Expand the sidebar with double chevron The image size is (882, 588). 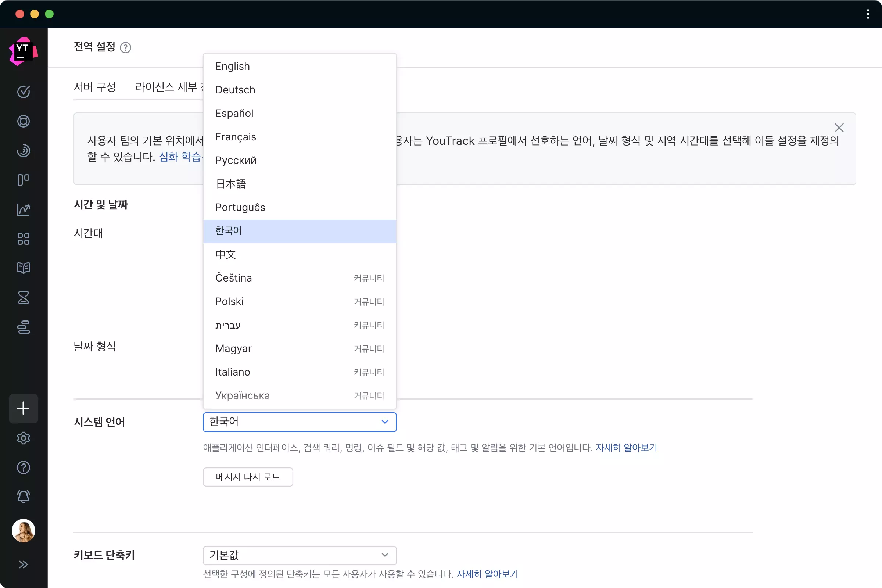tap(23, 564)
